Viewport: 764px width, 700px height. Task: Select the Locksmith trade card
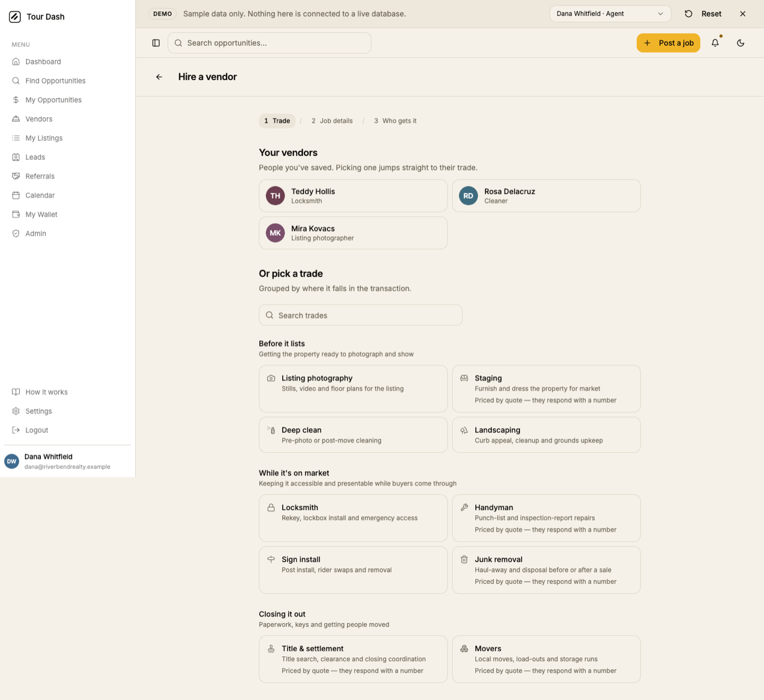click(353, 518)
